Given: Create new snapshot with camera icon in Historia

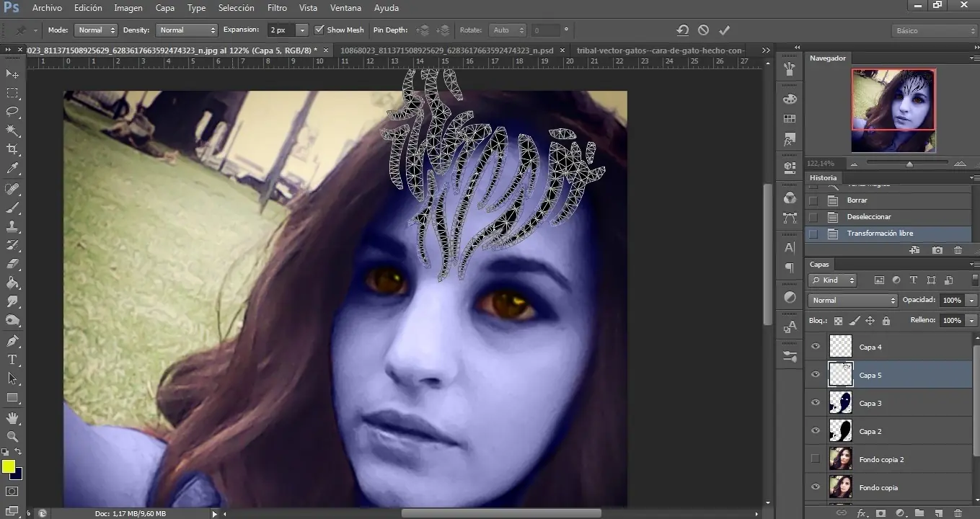Looking at the screenshot, I should click(x=937, y=250).
